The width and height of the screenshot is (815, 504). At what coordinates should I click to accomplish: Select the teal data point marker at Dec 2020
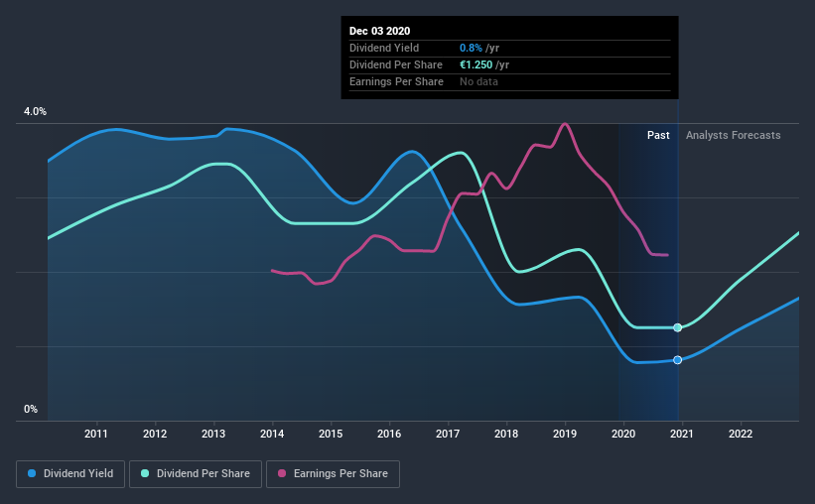677,327
